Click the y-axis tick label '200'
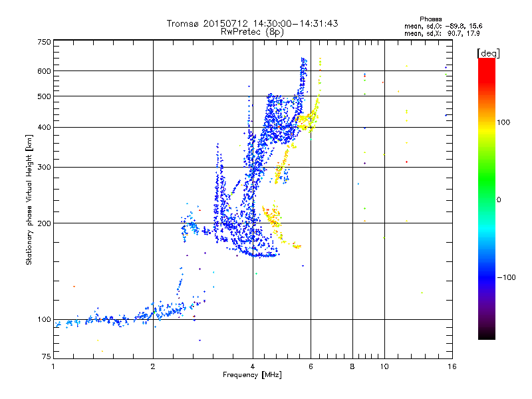Screen dimensions: 532x399 point(45,223)
